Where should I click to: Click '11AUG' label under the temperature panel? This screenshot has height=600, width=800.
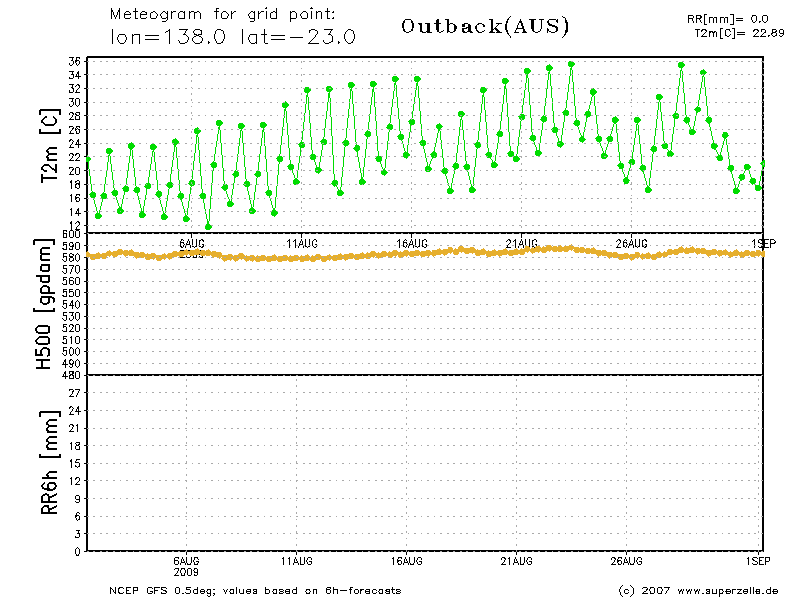(x=302, y=244)
